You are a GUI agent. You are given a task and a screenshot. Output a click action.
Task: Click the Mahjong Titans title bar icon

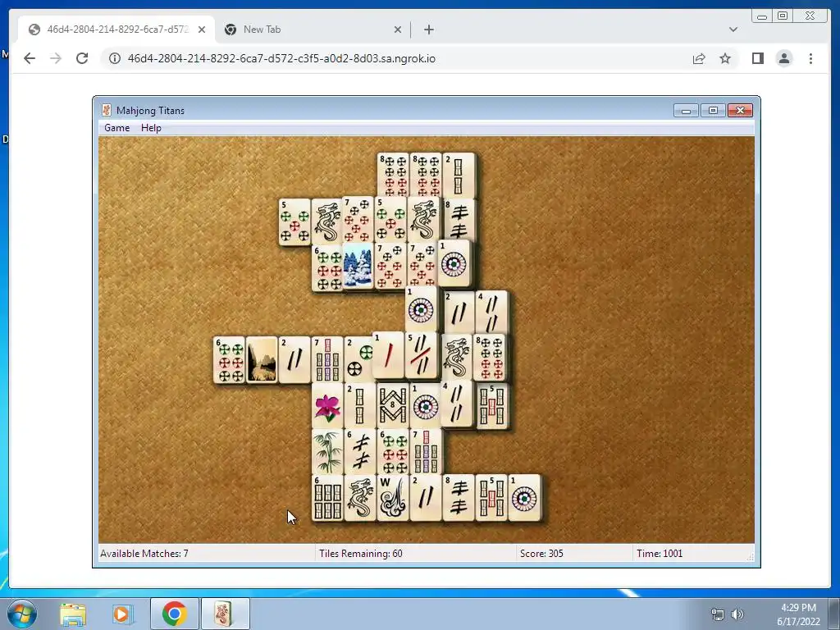point(107,111)
